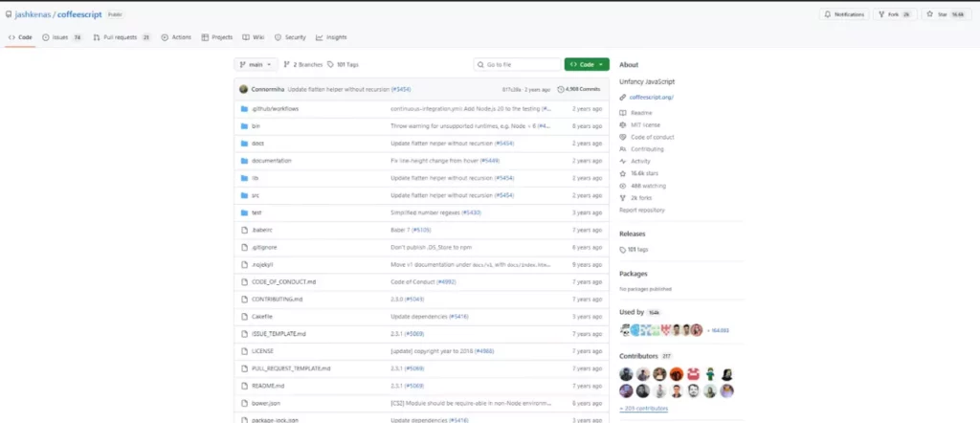The width and height of the screenshot is (980, 423).
Task: Open the coffeescript.org website link
Action: [651, 97]
